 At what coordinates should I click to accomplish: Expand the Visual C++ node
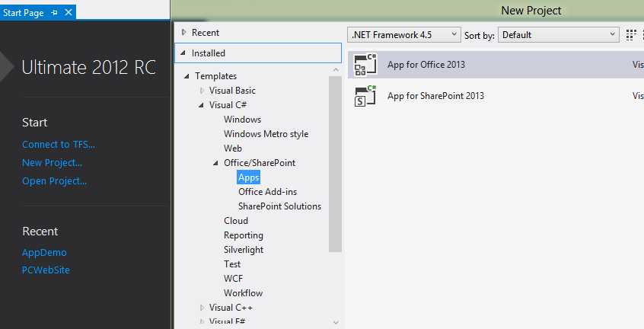(x=202, y=307)
